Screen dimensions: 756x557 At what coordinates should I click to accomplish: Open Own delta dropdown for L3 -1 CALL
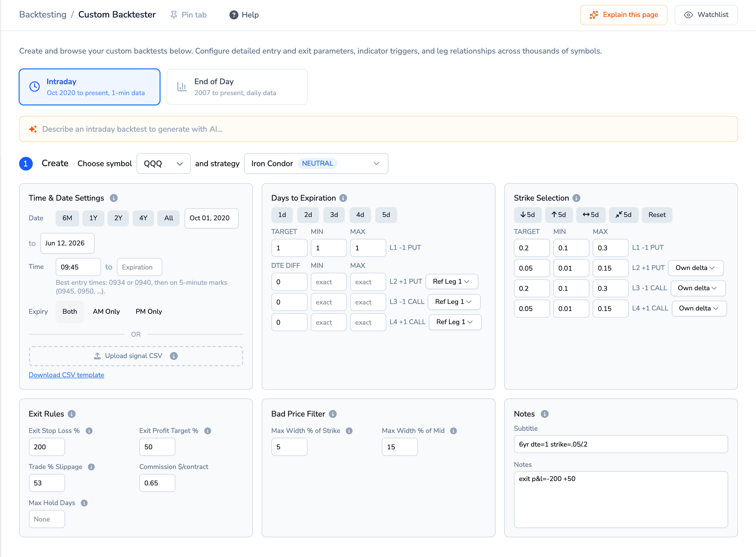click(x=698, y=288)
